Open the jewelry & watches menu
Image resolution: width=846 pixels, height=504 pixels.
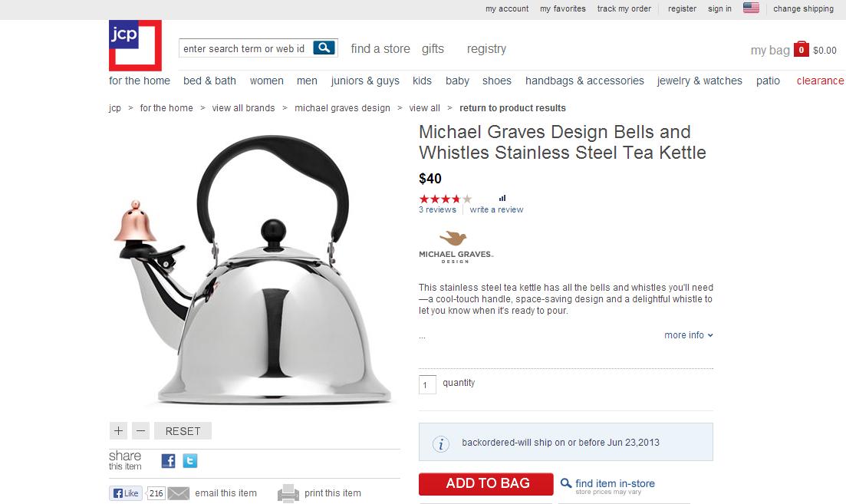click(700, 81)
